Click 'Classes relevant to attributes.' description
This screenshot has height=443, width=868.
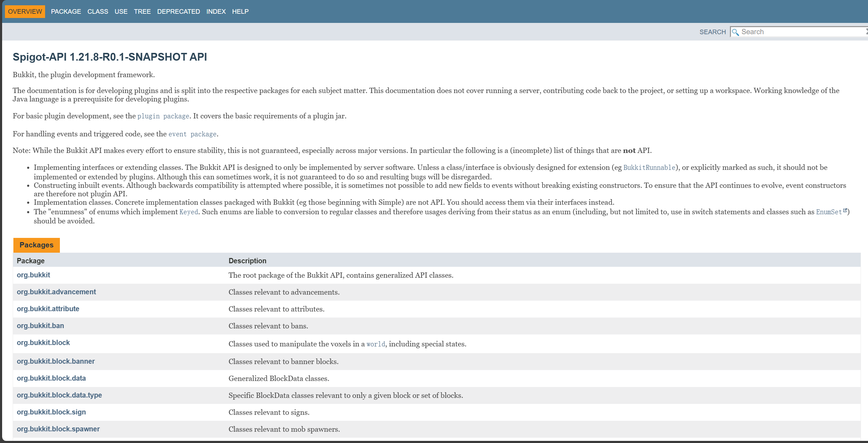tap(277, 309)
